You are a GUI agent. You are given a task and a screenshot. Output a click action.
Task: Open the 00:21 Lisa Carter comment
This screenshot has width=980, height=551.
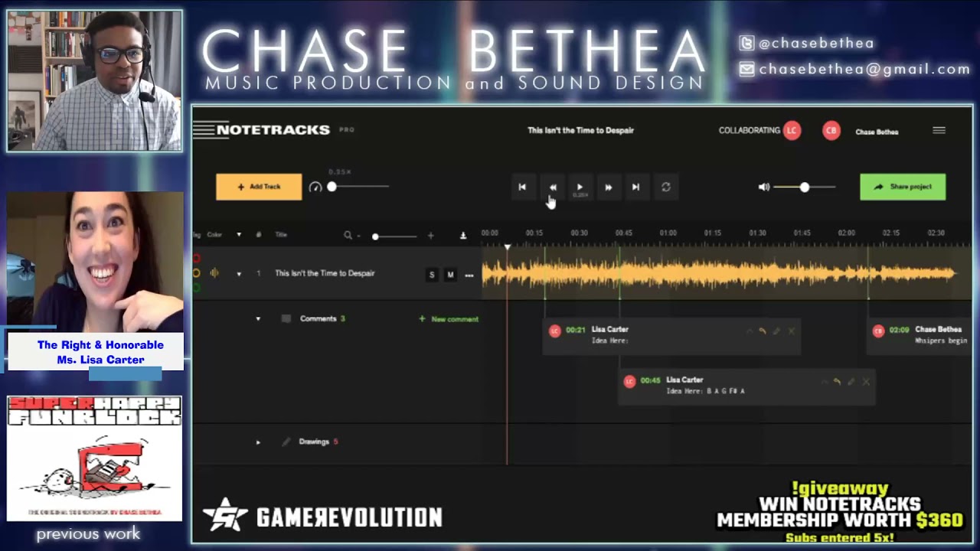[671, 336]
